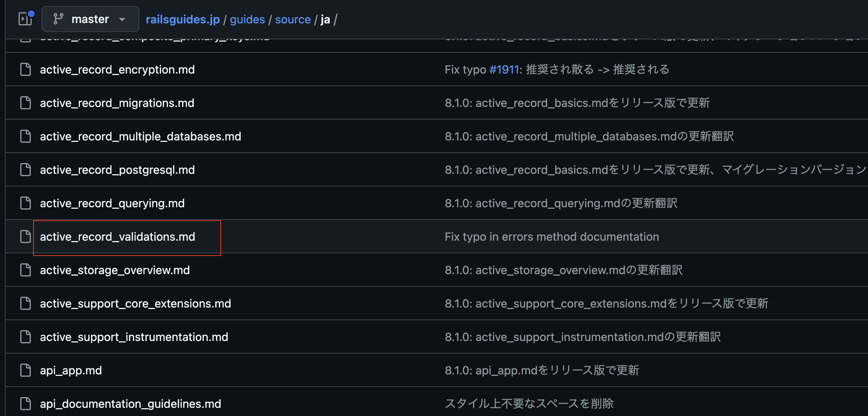Image resolution: width=868 pixels, height=416 pixels.
Task: Navigate to the source folder breadcrumb
Action: (x=293, y=19)
